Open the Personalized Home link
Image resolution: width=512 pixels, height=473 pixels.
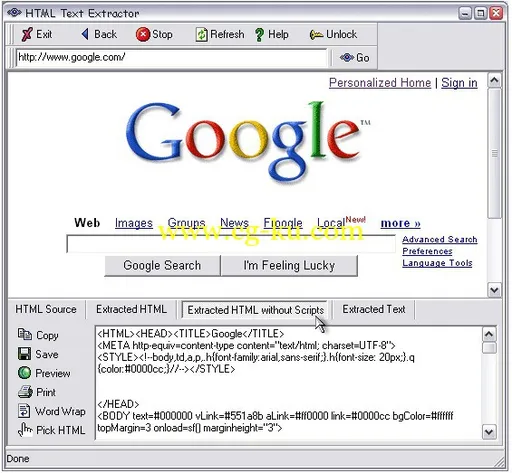tap(380, 83)
